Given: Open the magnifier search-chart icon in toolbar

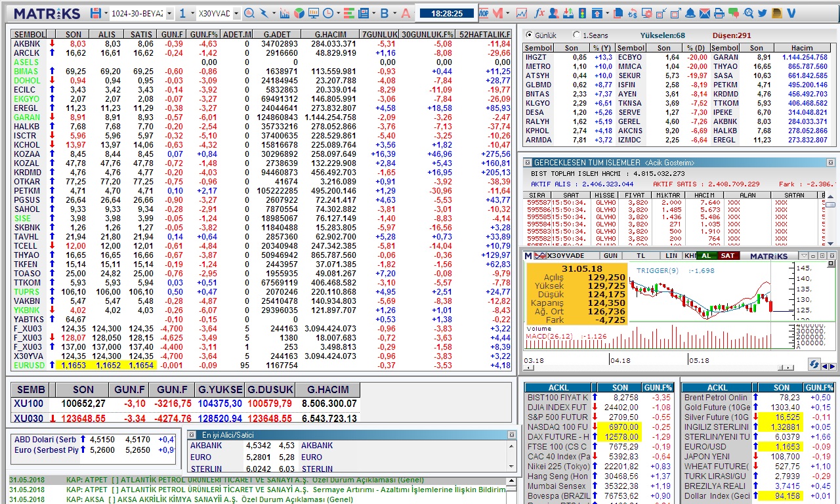Looking at the screenshot, I should click(x=249, y=13).
